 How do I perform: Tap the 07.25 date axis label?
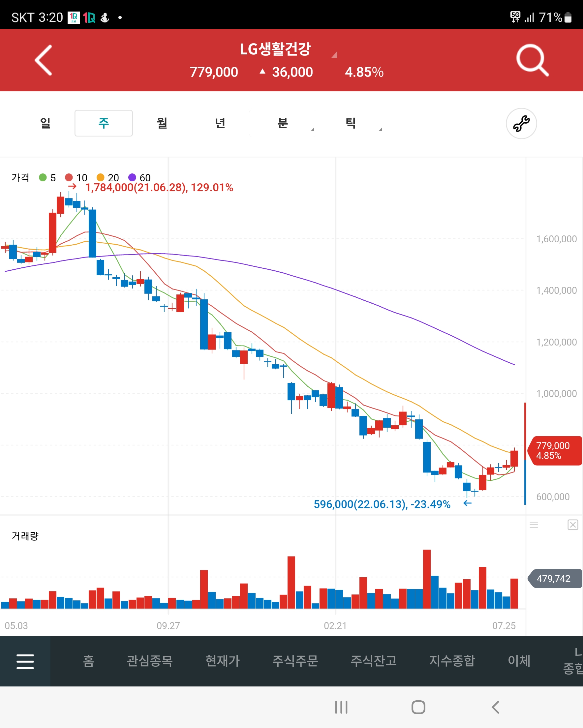coord(504,626)
